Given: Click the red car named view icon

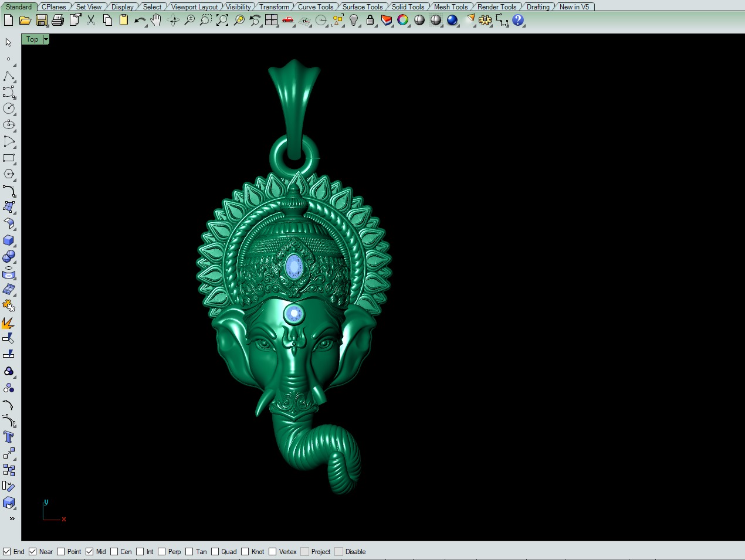Looking at the screenshot, I should (287, 20).
